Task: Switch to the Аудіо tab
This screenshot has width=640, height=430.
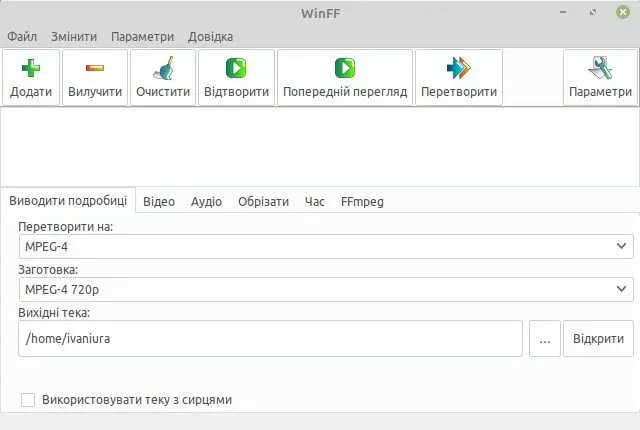Action: coord(207,202)
